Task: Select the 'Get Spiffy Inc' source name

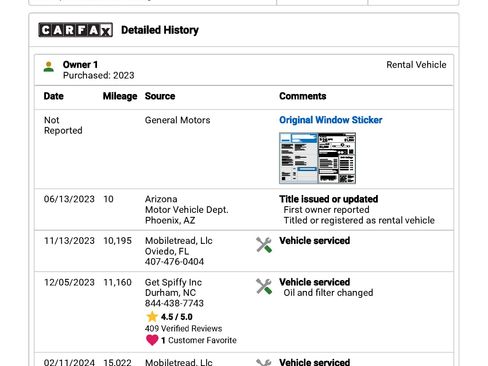Action: click(173, 282)
